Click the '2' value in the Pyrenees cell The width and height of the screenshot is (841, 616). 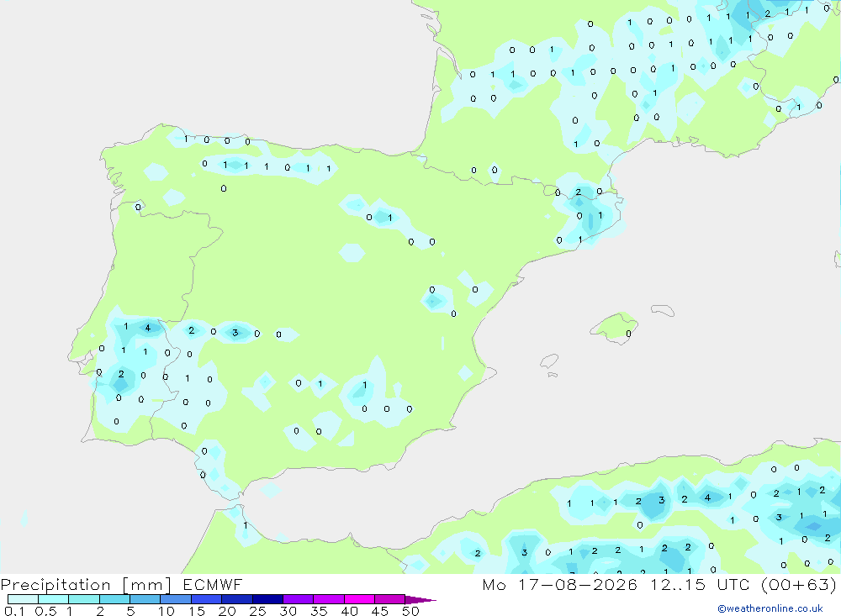coord(579,192)
